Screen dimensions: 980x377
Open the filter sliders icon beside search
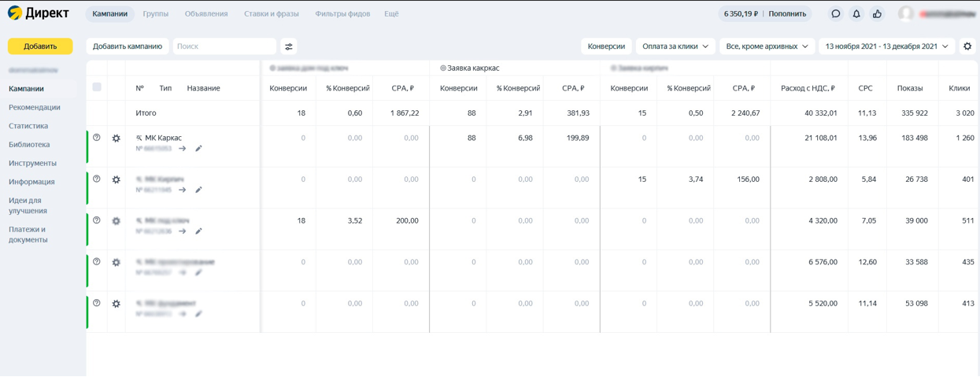pos(289,46)
